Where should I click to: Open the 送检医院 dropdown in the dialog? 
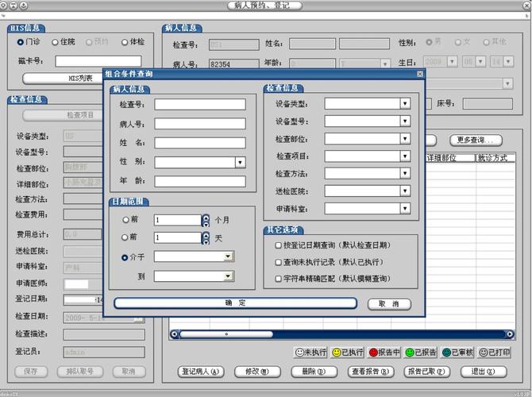pos(405,191)
